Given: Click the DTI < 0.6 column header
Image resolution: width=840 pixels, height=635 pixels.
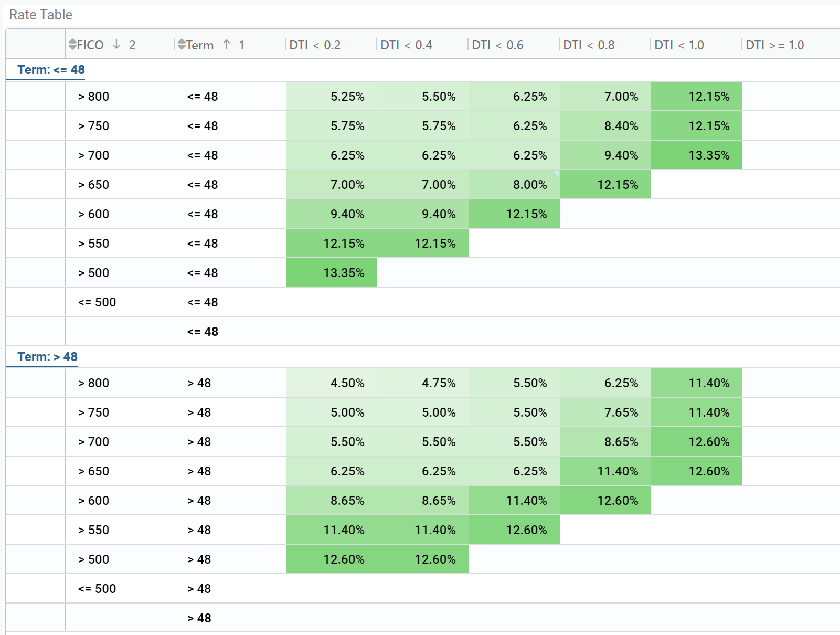Looking at the screenshot, I should (x=497, y=45).
